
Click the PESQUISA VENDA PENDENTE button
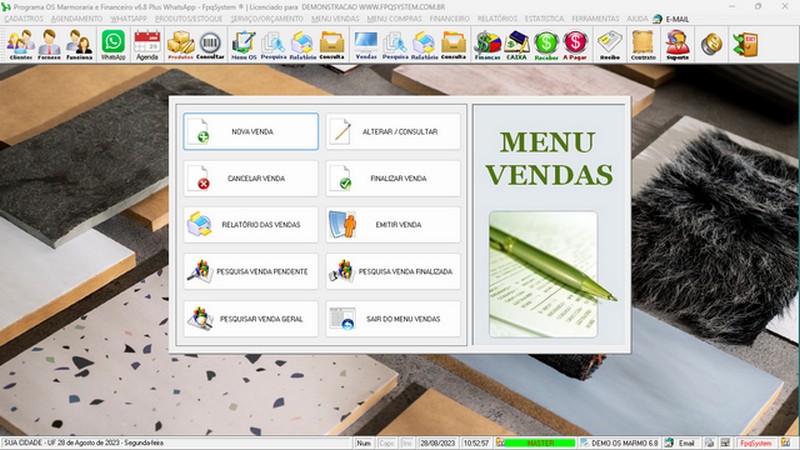[x=251, y=271]
